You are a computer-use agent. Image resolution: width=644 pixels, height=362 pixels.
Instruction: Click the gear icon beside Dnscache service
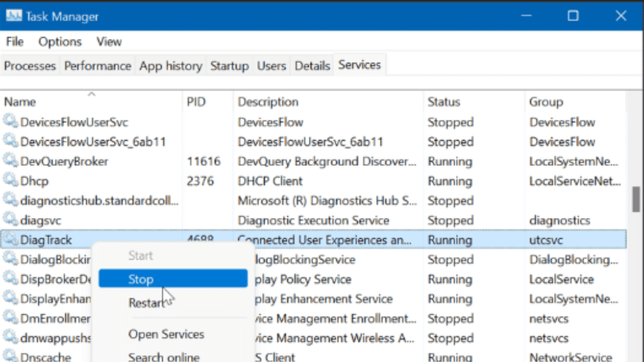(x=10, y=356)
